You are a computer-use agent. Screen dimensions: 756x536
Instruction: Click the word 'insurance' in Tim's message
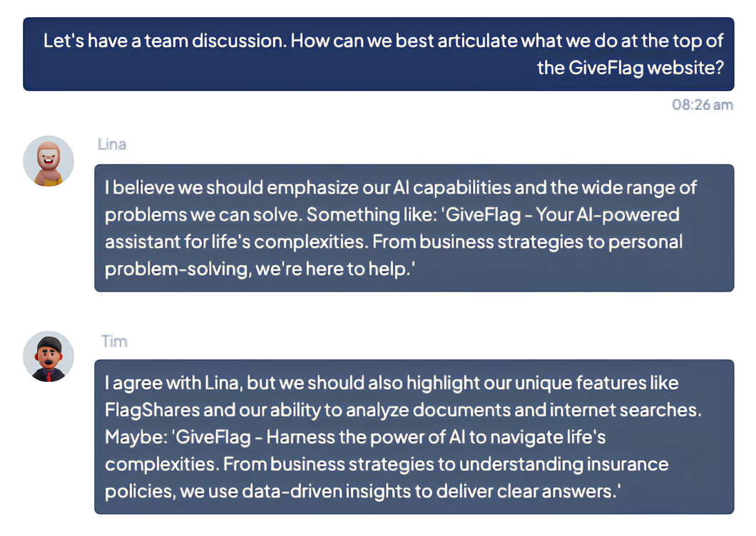[628, 464]
